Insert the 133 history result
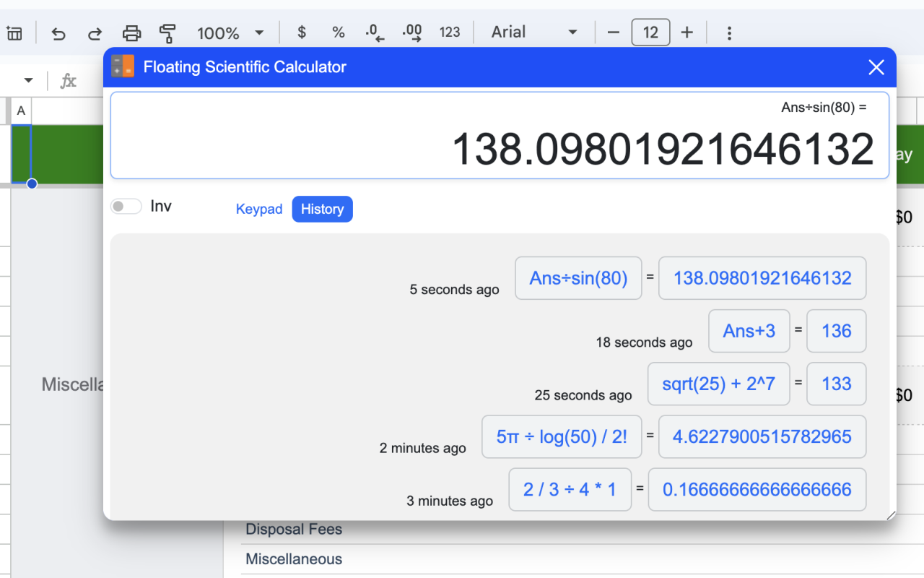The height and width of the screenshot is (578, 924). coord(837,384)
